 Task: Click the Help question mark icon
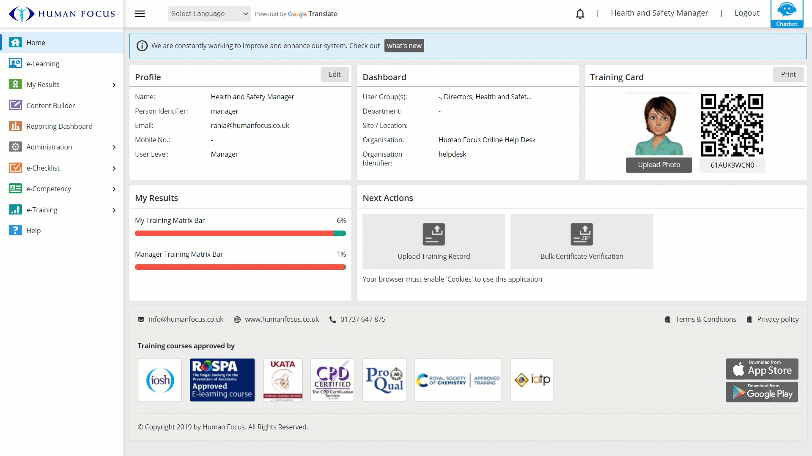coord(15,230)
